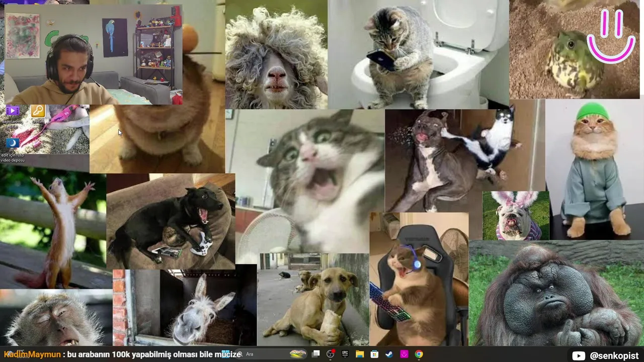644x362 pixels.
Task: Click the orangutan photo
Action: pyautogui.click(x=556, y=293)
